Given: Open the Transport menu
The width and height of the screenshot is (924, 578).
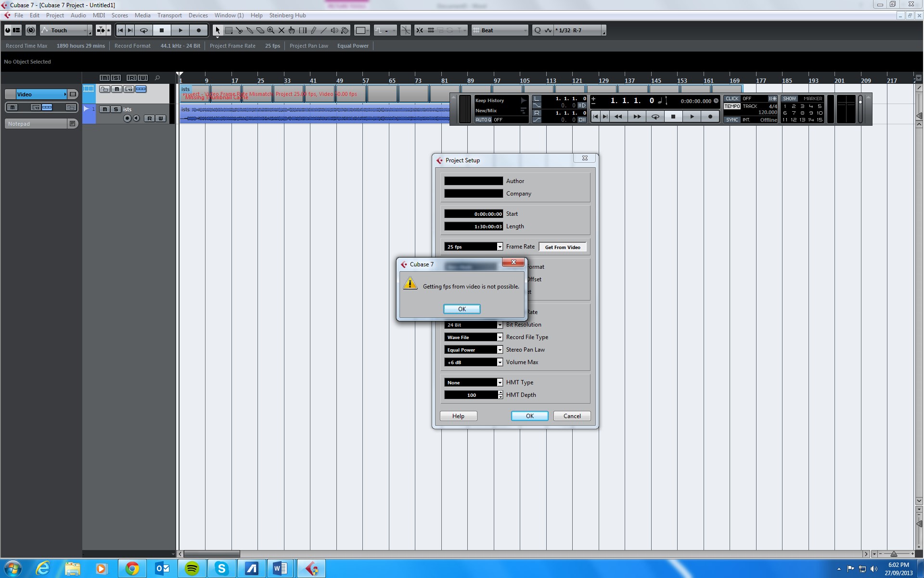Looking at the screenshot, I should click(169, 15).
